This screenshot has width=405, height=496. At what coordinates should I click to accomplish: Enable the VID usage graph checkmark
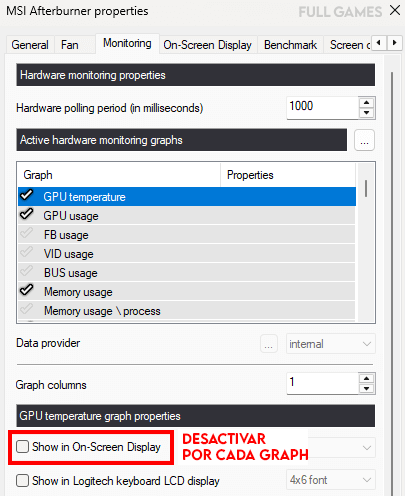click(x=27, y=252)
